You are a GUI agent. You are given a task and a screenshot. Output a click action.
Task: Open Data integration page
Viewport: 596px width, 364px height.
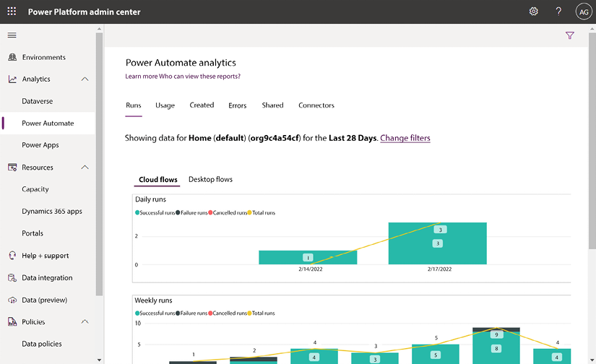pos(47,278)
